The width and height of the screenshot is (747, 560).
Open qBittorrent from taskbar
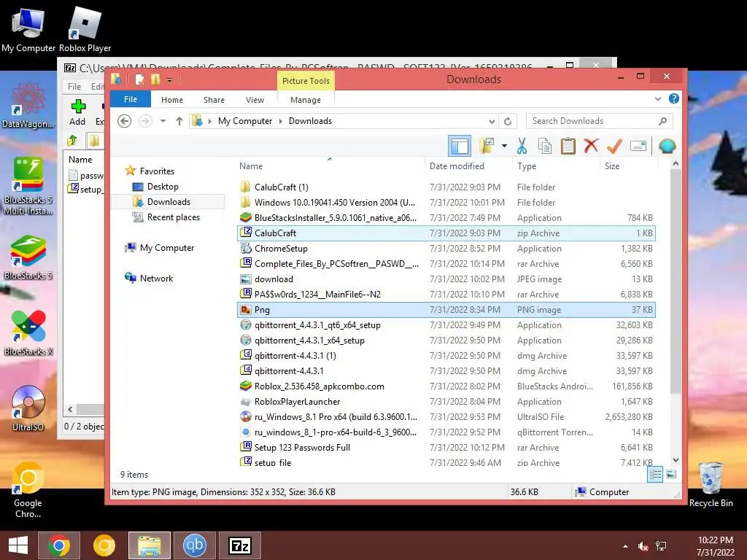coord(194,545)
